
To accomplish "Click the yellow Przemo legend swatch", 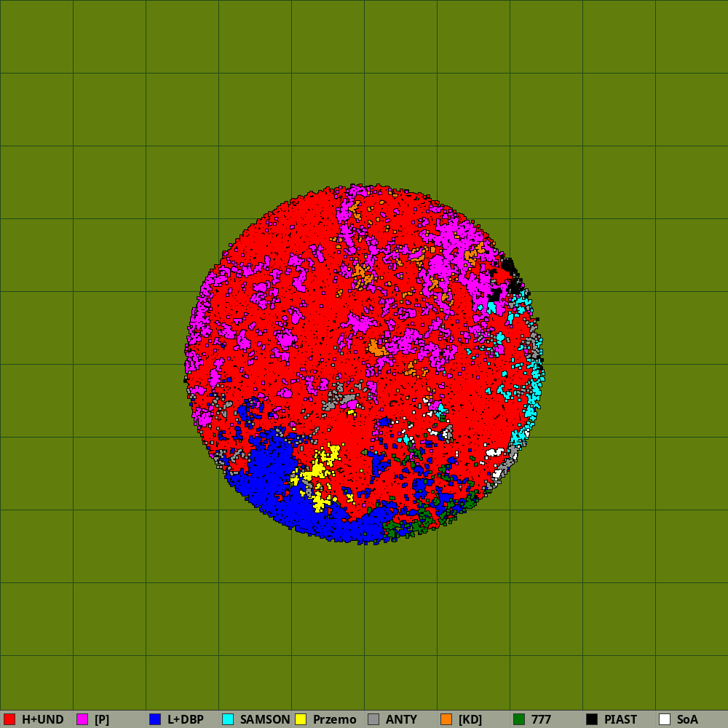I will 301,719.
